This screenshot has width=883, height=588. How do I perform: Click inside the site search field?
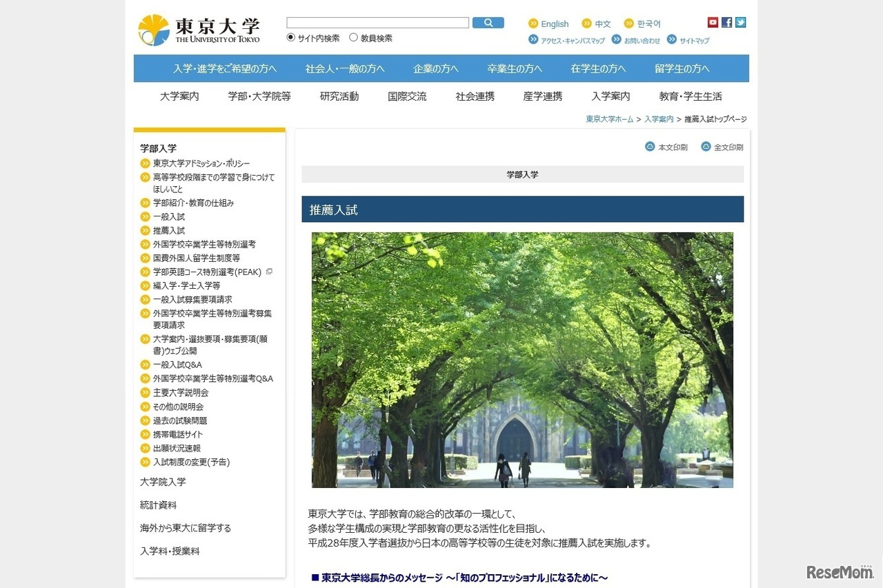coord(377,22)
